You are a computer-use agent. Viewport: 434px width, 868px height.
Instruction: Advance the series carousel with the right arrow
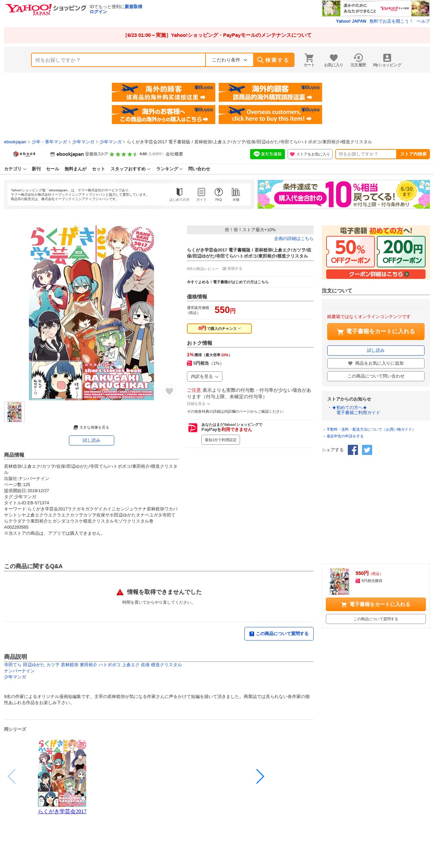pyautogui.click(x=260, y=776)
